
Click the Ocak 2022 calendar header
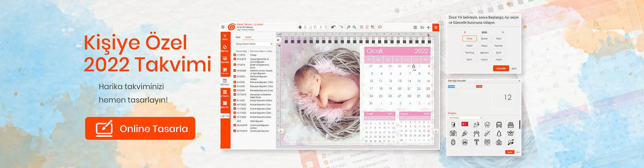click(x=397, y=51)
